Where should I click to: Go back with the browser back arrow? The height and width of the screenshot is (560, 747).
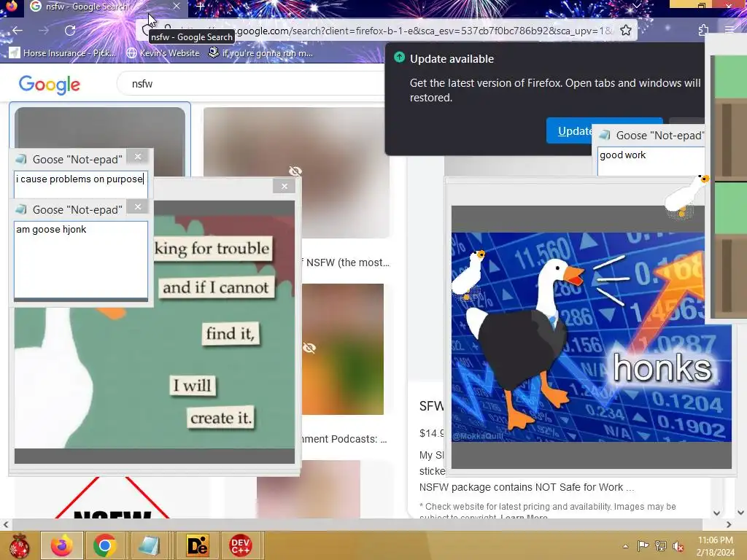[18, 31]
